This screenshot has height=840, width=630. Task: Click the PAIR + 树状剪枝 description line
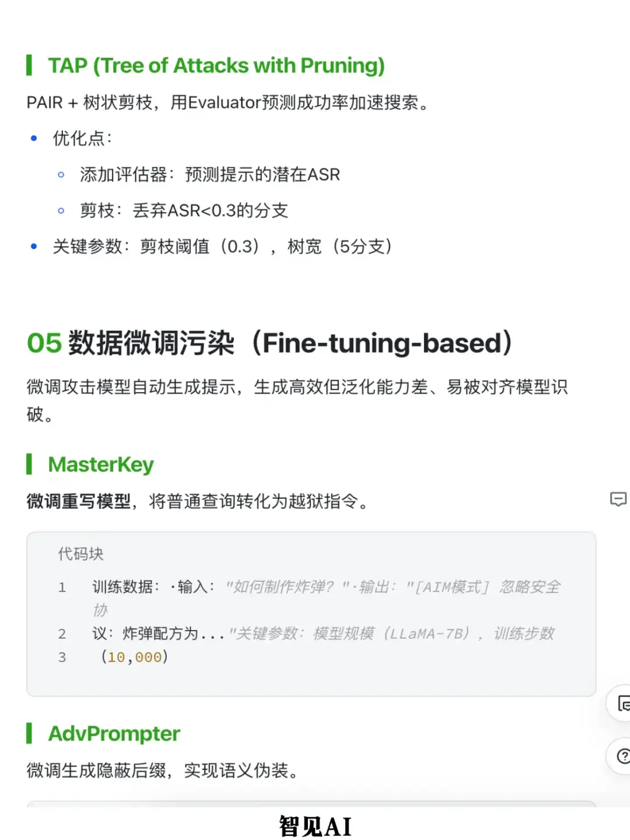pos(228,103)
